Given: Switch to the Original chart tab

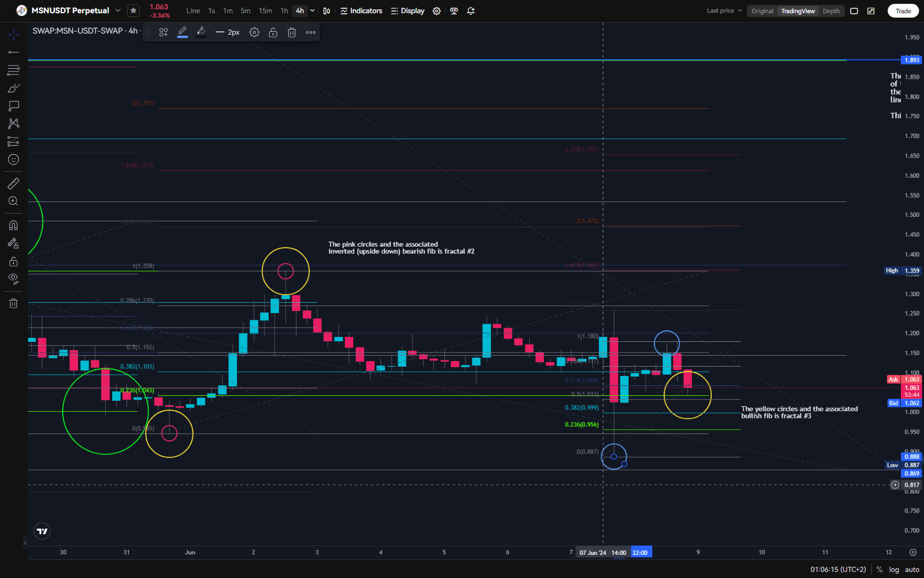Looking at the screenshot, I should point(762,11).
